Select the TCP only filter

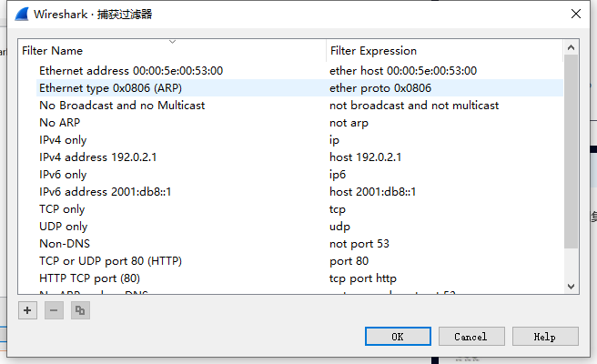click(x=62, y=209)
